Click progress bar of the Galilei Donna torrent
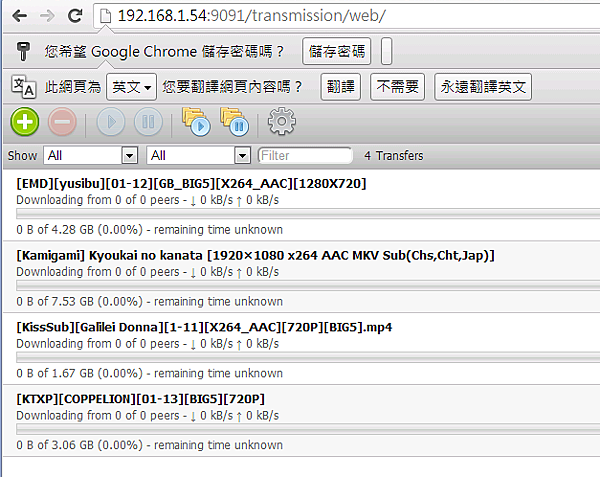The image size is (600, 477). click(308, 357)
